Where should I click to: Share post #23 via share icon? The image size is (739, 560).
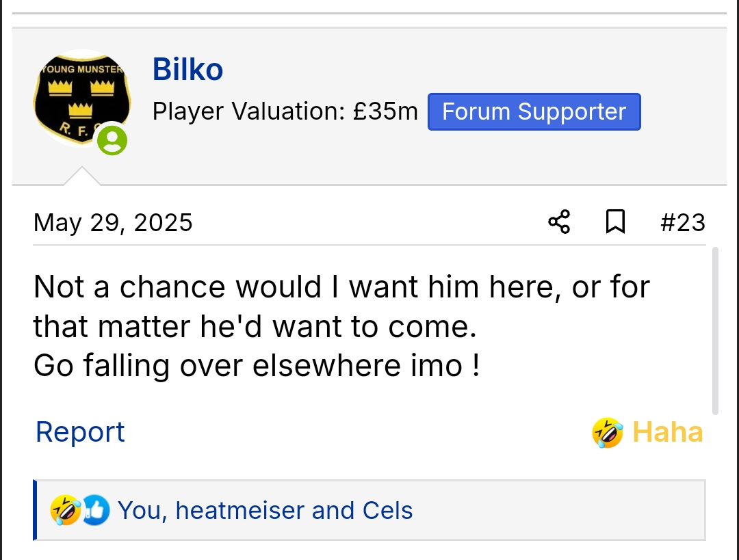point(559,222)
